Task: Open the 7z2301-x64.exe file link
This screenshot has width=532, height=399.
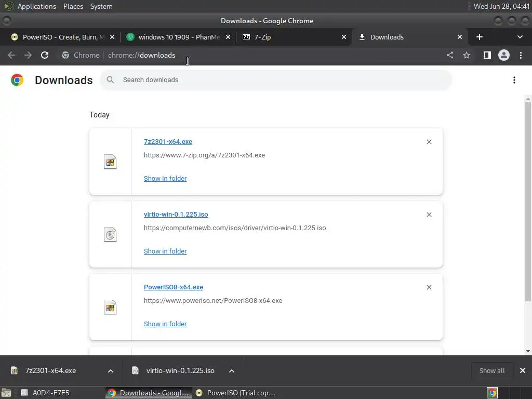Action: pos(168,142)
